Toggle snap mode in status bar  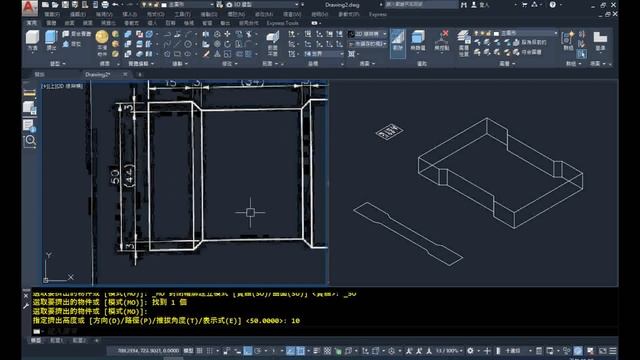pyautogui.click(x=209, y=351)
